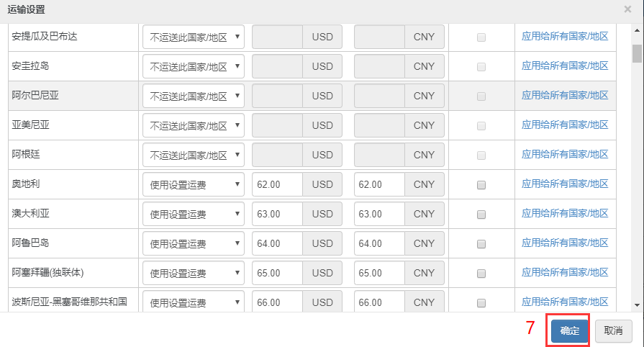Open shipping option dropdown for 阿根廷

tap(194, 155)
